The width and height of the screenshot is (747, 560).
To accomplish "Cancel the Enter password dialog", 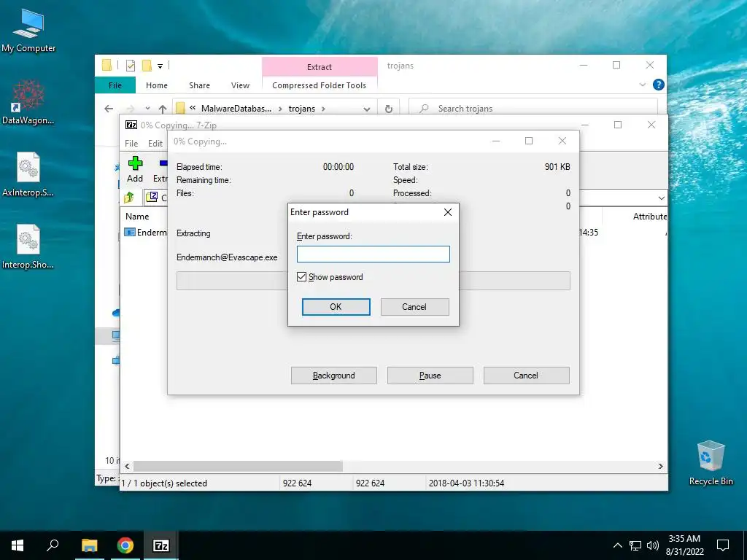I will (414, 307).
